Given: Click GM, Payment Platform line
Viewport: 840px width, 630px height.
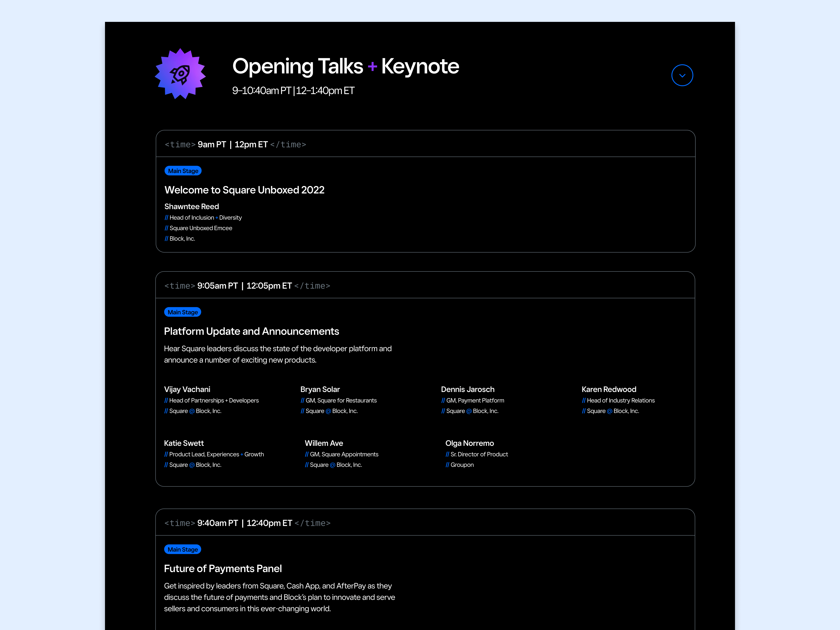Looking at the screenshot, I should pos(473,400).
